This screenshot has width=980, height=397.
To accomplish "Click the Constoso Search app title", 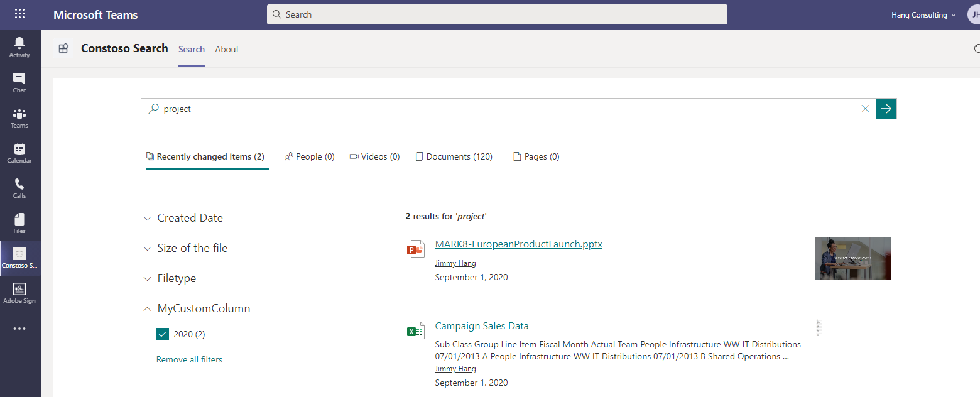I will coord(124,48).
